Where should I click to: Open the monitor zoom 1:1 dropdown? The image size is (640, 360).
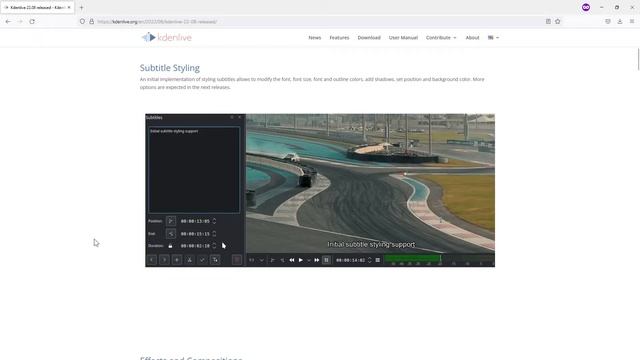point(256,260)
